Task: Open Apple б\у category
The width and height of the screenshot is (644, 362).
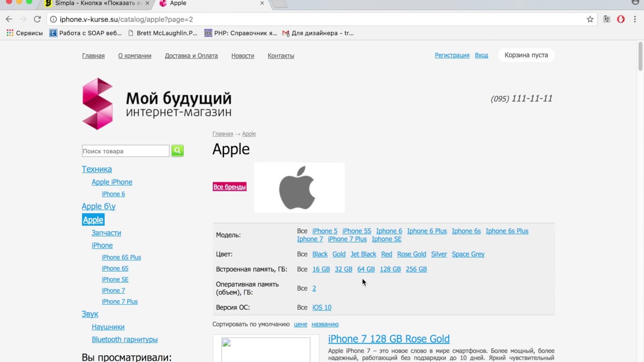Action: [x=99, y=207]
